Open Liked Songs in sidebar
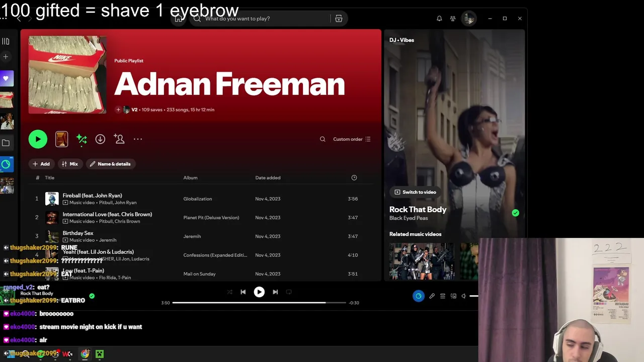Screen dimensions: 644x362 pyautogui.click(x=7, y=78)
